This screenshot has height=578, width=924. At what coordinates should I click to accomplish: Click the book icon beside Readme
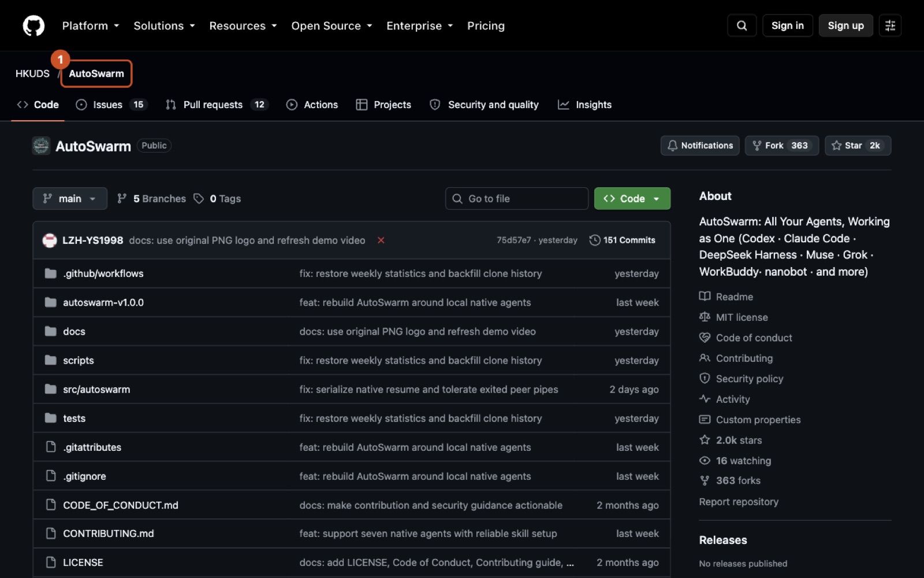click(705, 297)
